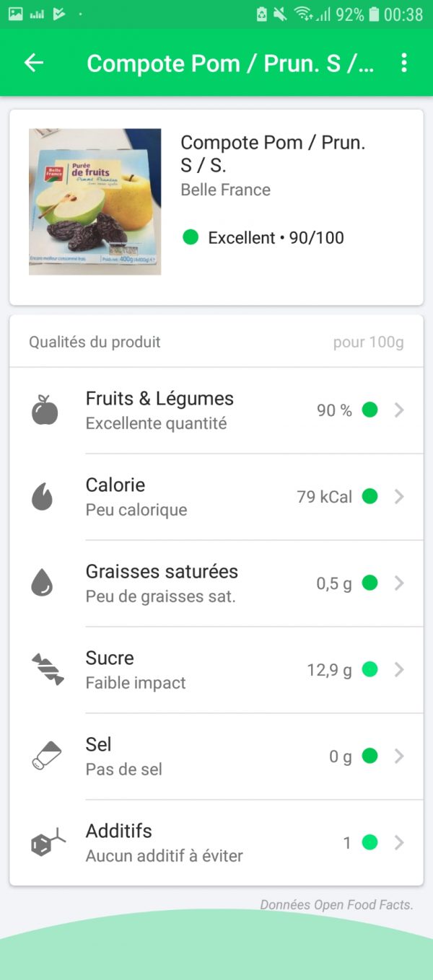Open details via the Sel row chevron
Image resolution: width=433 pixels, height=980 pixels.
tap(399, 756)
